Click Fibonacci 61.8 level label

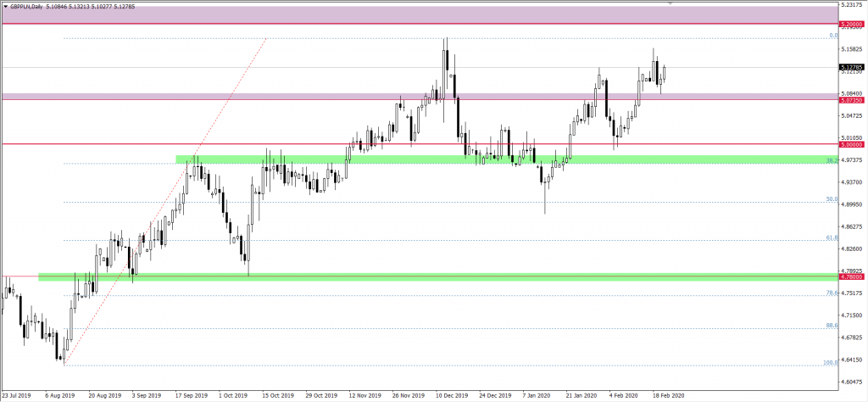click(x=832, y=237)
